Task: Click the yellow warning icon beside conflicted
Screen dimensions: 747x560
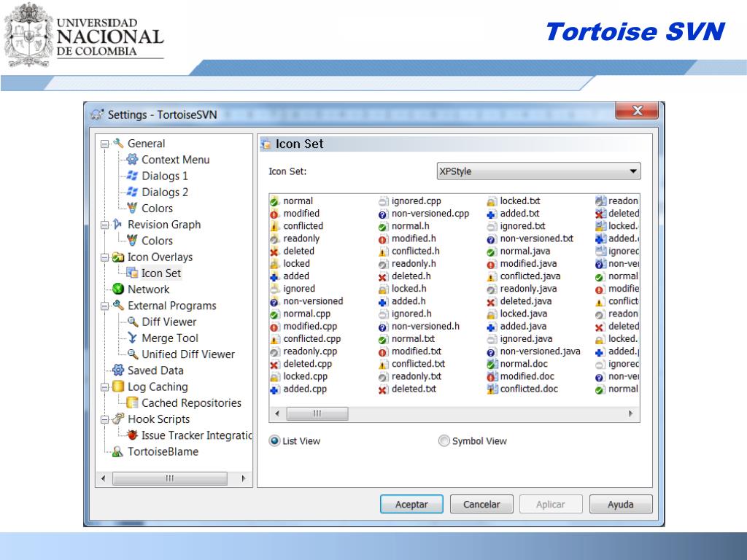Action: click(x=274, y=226)
